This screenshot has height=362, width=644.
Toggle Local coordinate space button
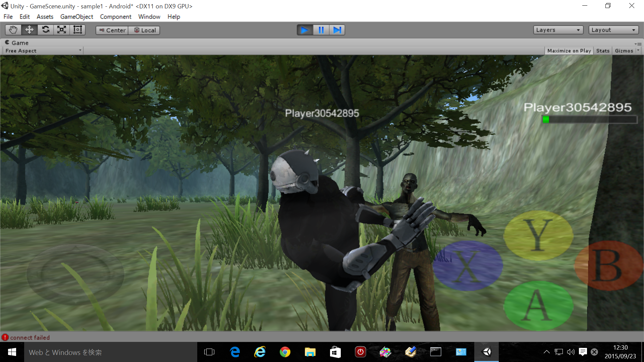145,30
